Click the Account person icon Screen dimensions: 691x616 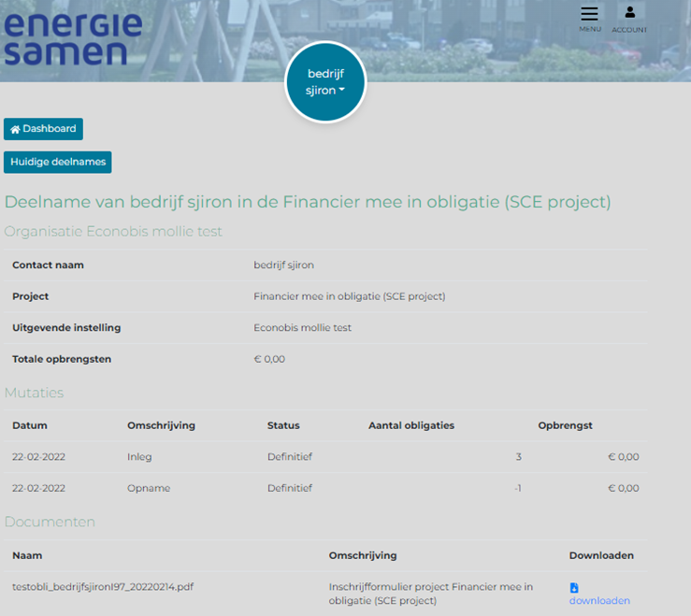pos(629,13)
